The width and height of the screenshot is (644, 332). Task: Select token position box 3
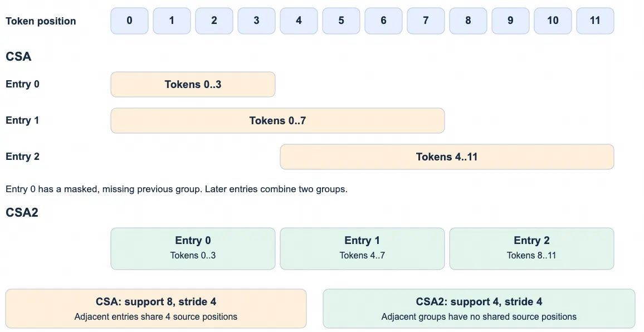click(256, 21)
